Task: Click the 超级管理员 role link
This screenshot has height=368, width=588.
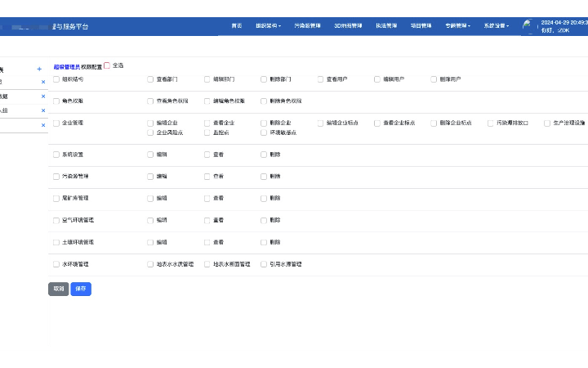Action: (67, 67)
